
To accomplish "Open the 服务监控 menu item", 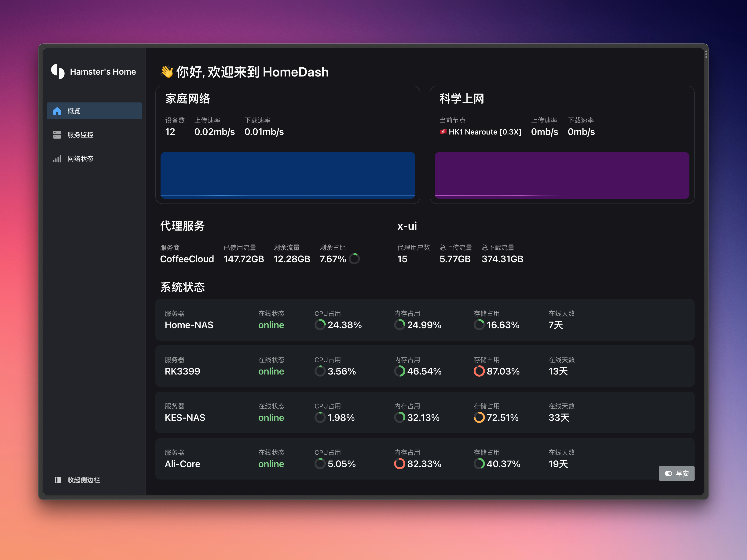I will tap(80, 135).
